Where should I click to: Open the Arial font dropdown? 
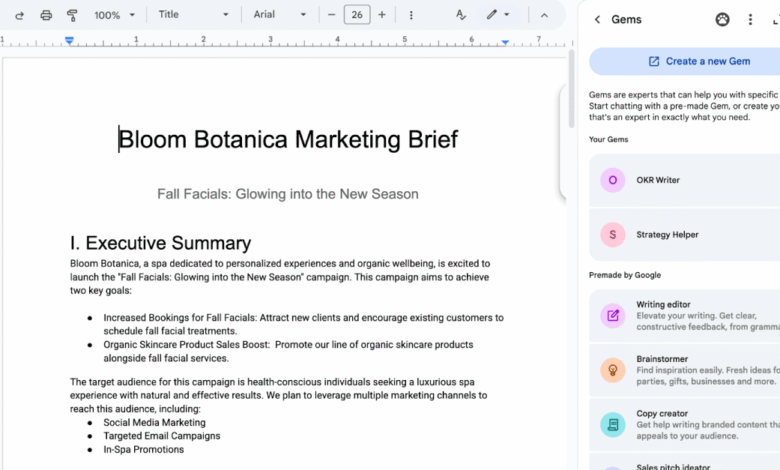[x=280, y=15]
